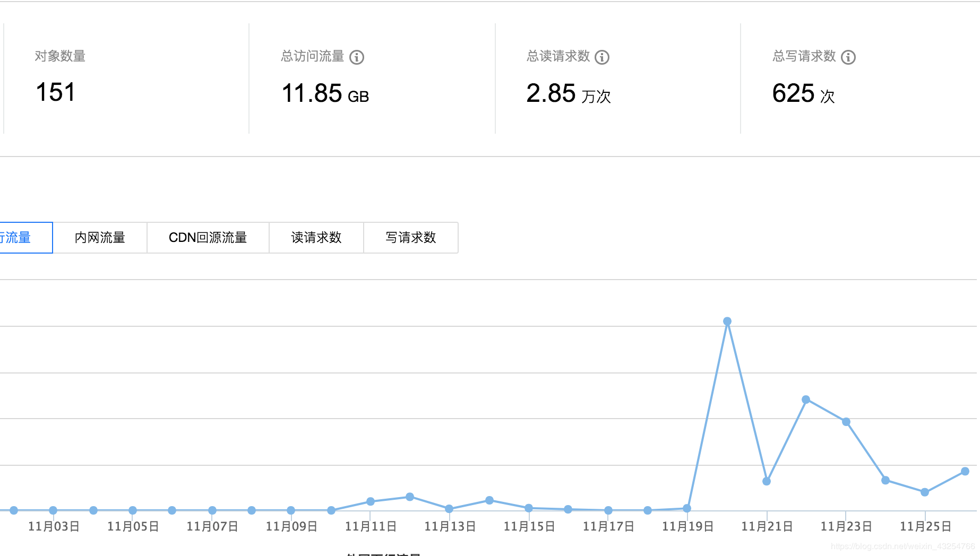The width and height of the screenshot is (980, 556).
Task: Click the 总写请求数 label
Action: point(804,56)
